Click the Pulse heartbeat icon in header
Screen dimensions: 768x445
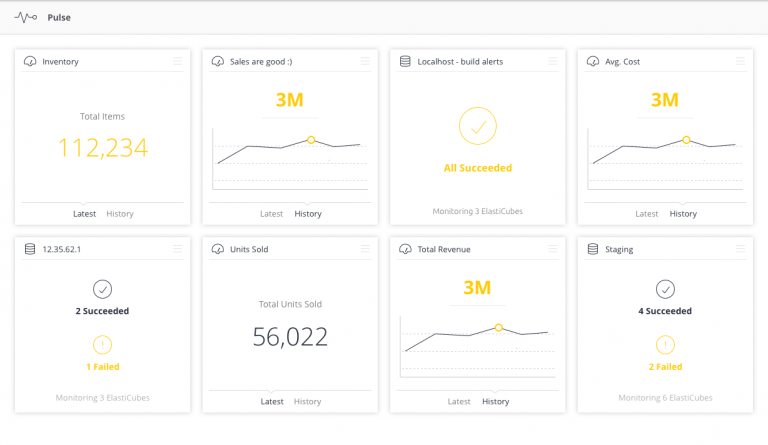tap(25, 18)
